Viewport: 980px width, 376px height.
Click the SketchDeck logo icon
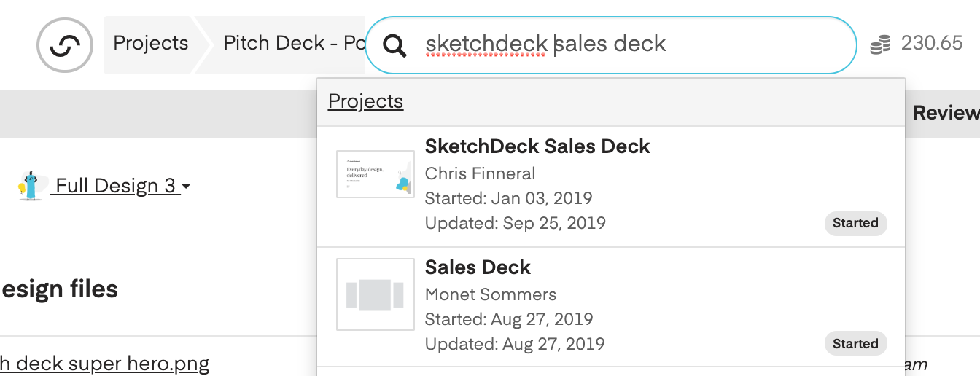tap(65, 45)
